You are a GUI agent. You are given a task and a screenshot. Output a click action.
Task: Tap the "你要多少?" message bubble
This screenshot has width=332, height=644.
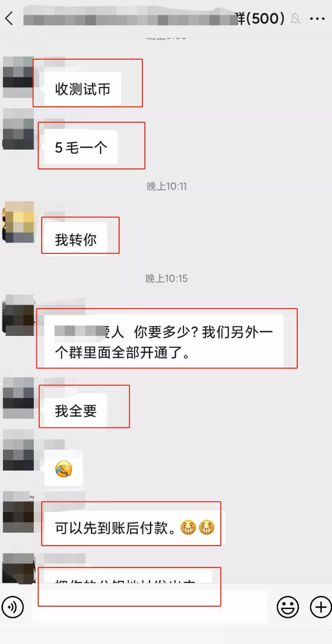click(164, 343)
